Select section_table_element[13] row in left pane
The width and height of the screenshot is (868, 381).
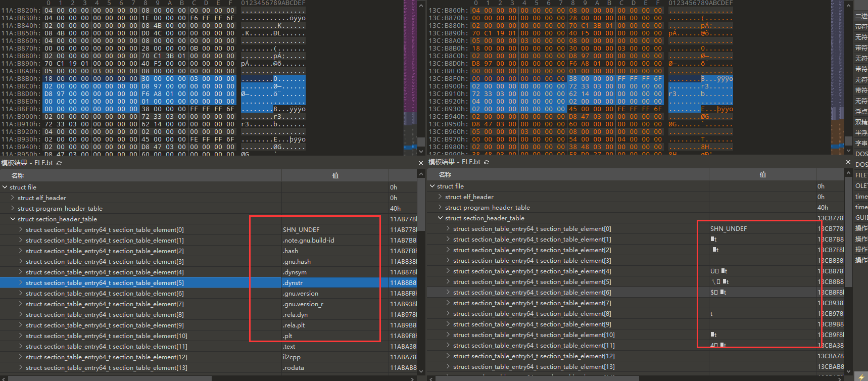208,368
